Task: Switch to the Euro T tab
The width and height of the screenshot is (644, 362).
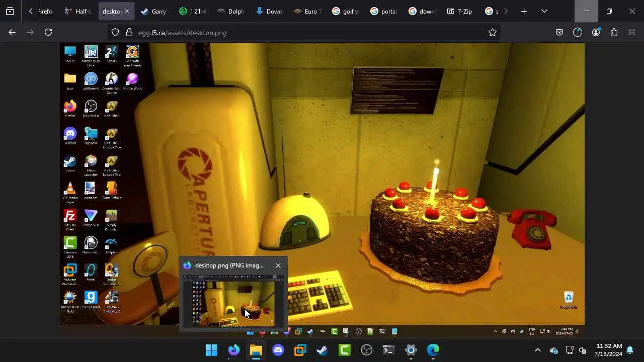Action: click(x=307, y=11)
